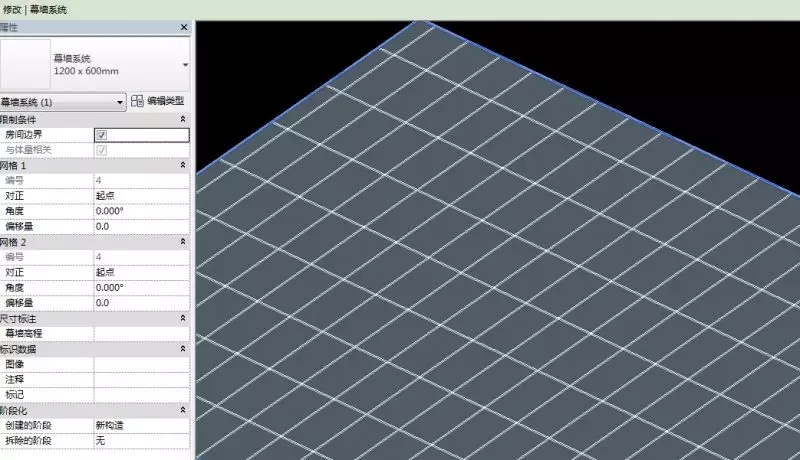Select the 拆除的阶段 value 无
The image size is (800, 460).
142,441
